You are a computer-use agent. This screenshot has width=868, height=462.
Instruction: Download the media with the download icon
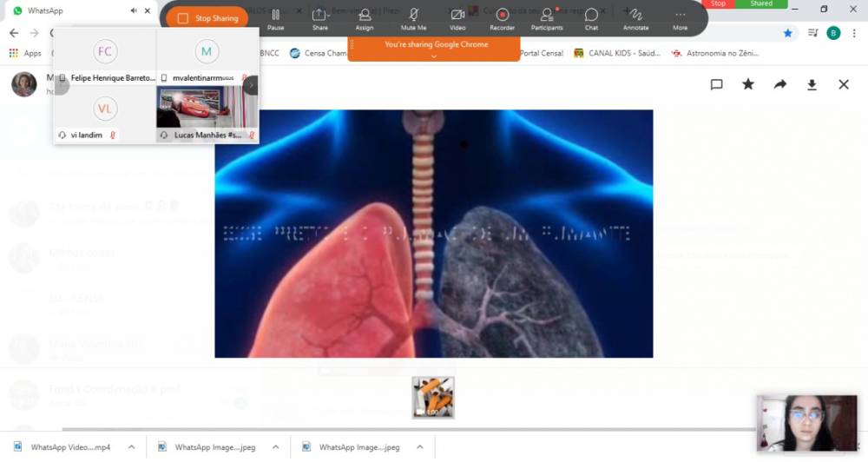[812, 84]
